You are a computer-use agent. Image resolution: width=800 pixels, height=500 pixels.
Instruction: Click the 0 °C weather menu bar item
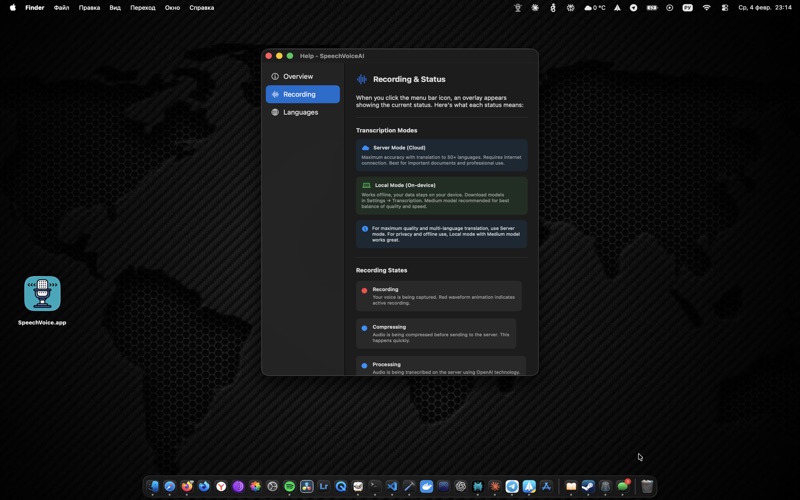click(x=595, y=8)
